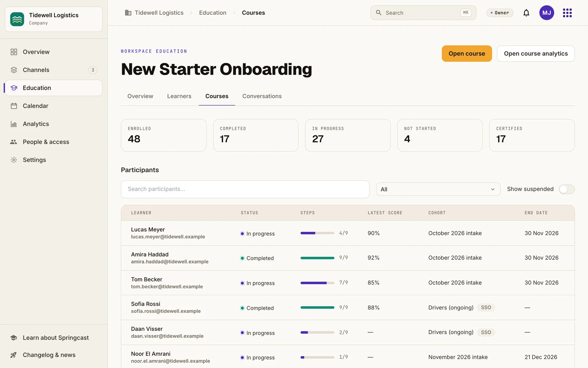
Task: Click the Education breadcrumb link
Action: [213, 13]
